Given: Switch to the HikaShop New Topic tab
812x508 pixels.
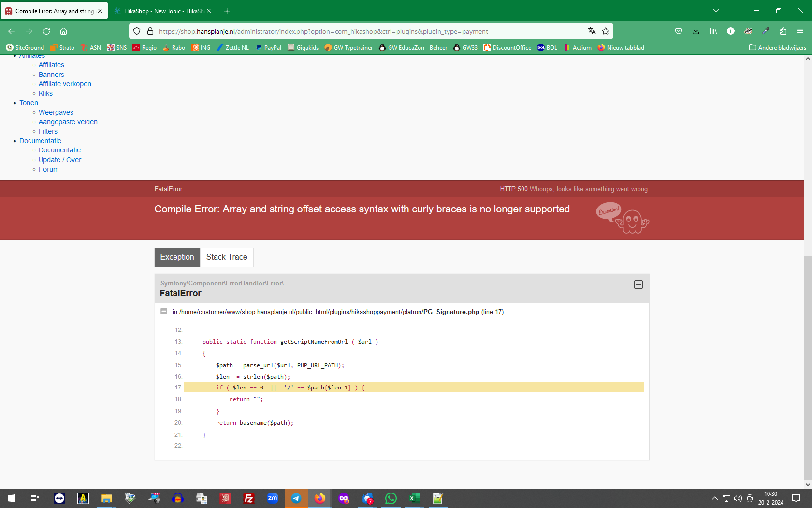Looking at the screenshot, I should pyautogui.click(x=162, y=11).
